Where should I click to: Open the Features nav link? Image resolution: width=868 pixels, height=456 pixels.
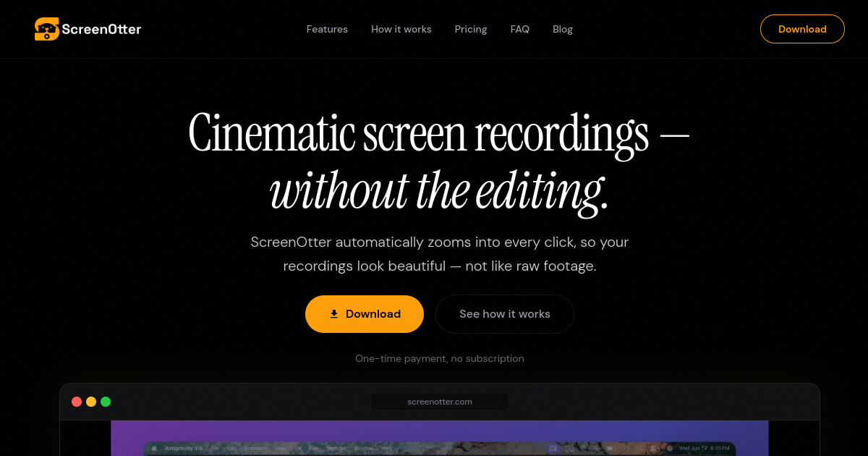point(327,29)
